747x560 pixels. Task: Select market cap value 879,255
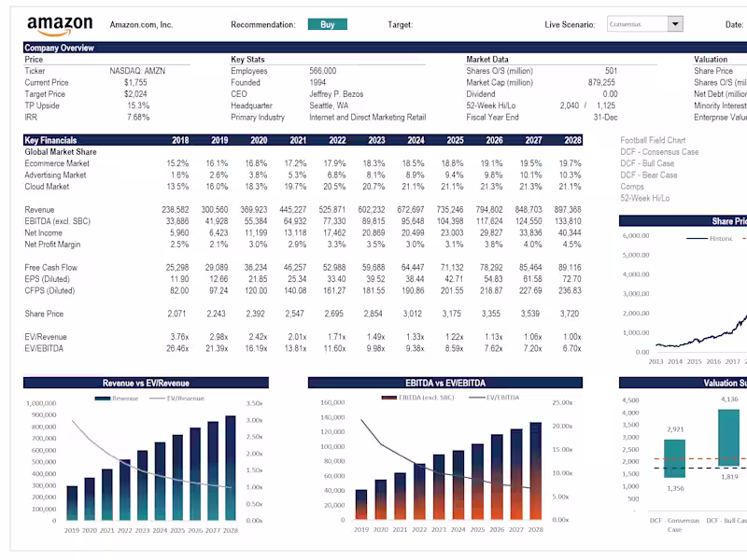click(x=601, y=82)
